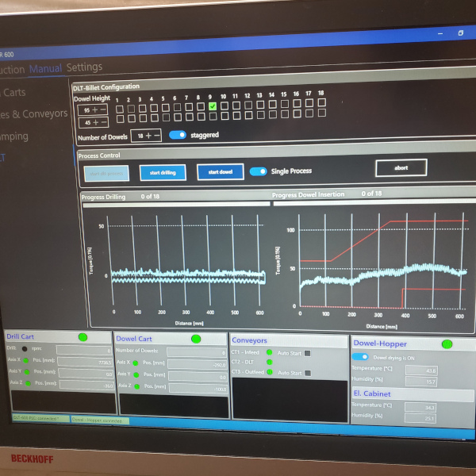Image resolution: width=476 pixels, height=476 pixels.
Task: Click the abort button
Action: (401, 167)
